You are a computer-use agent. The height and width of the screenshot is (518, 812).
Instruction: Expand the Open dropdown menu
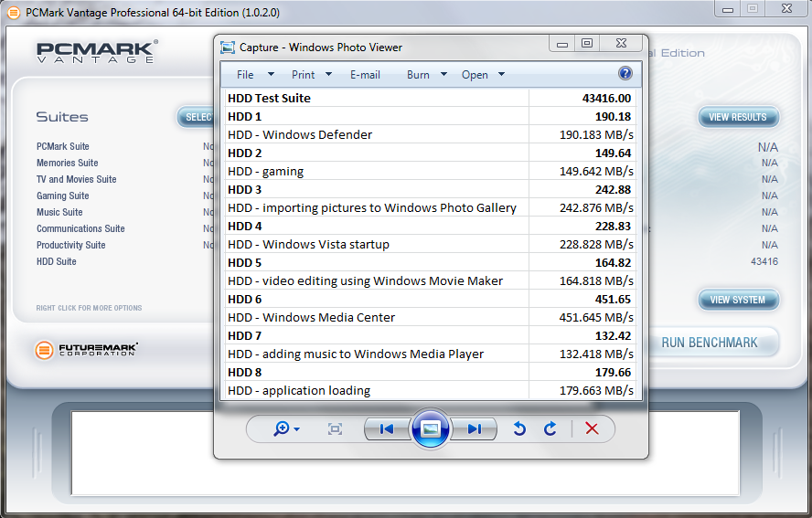tap(483, 75)
